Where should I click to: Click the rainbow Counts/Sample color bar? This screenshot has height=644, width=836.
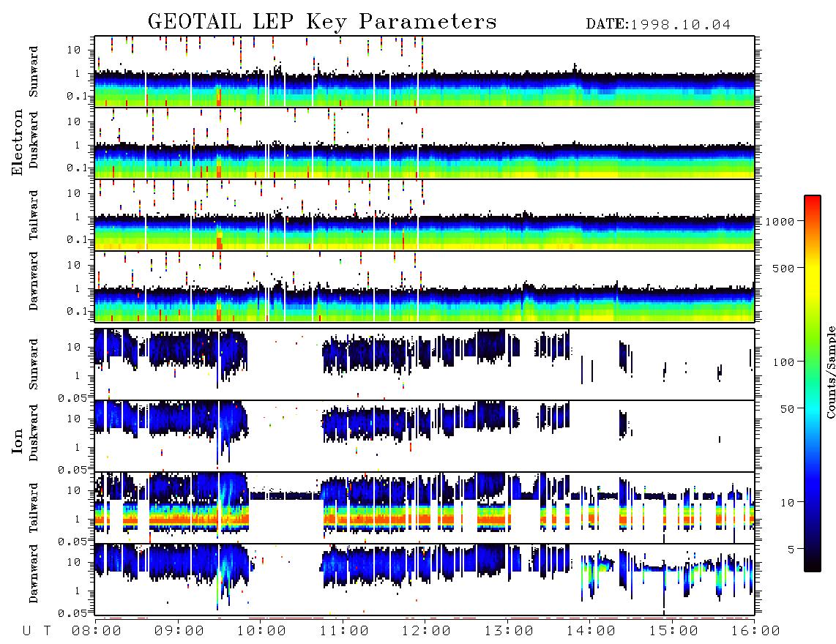812,383
